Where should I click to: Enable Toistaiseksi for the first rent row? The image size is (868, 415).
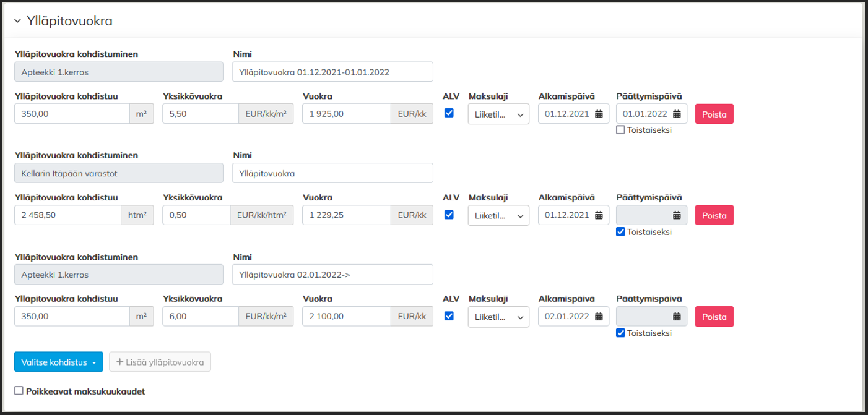(x=620, y=130)
